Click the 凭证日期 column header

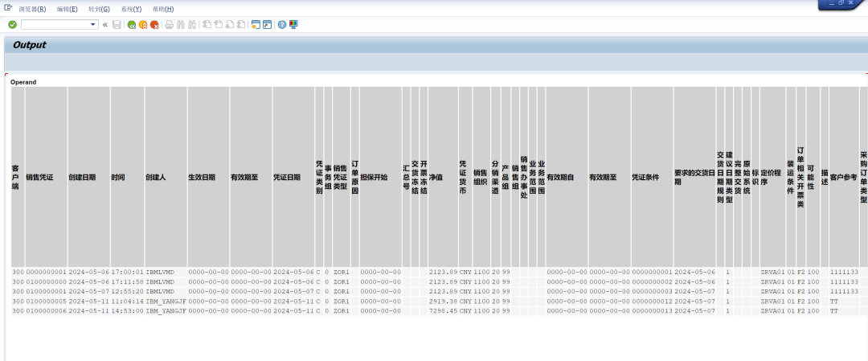[x=293, y=177]
